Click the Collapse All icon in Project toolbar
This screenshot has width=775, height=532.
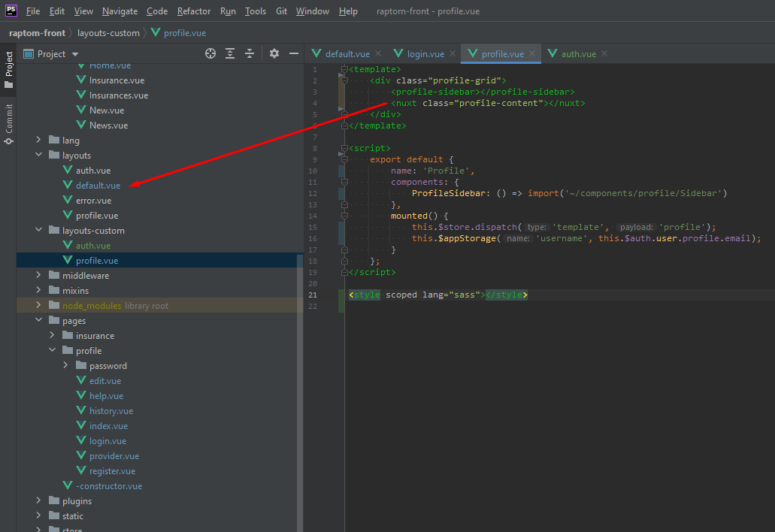[x=250, y=54]
